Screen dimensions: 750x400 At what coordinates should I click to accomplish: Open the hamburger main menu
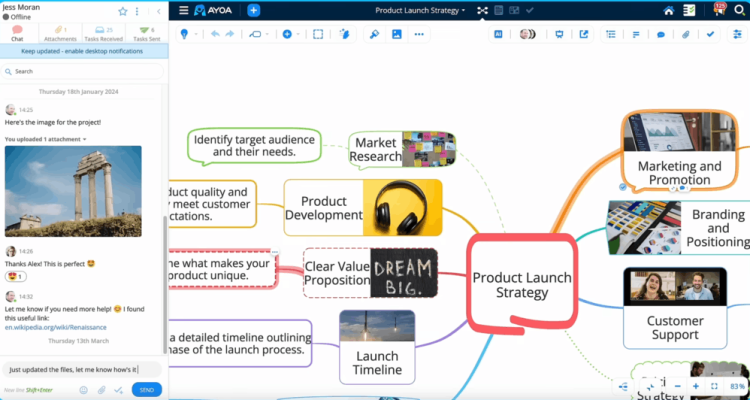[184, 11]
